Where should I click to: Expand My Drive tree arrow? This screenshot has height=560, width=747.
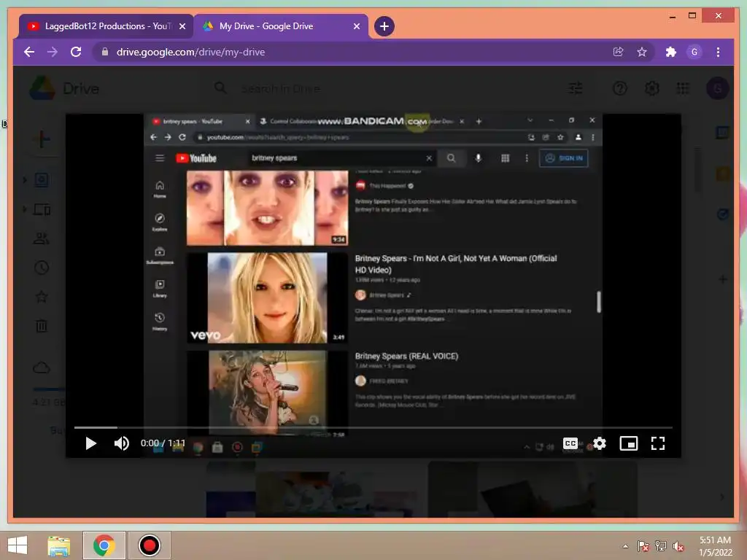[x=25, y=180]
